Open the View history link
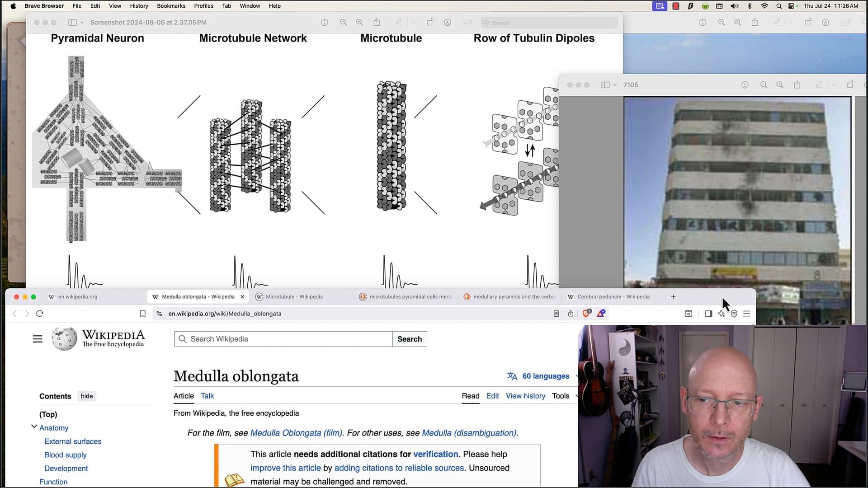Screen dimensions: 868x488 pos(525,396)
